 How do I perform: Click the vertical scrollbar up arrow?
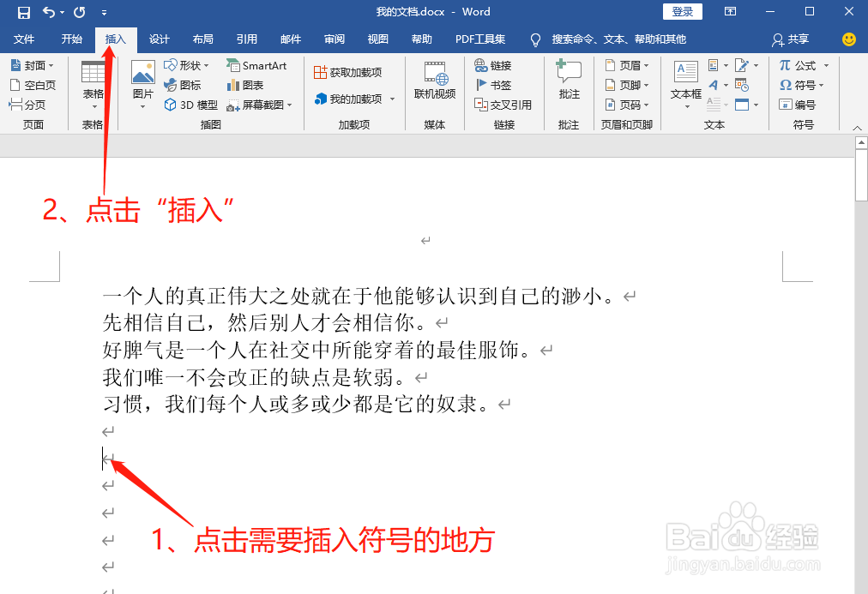[x=861, y=143]
